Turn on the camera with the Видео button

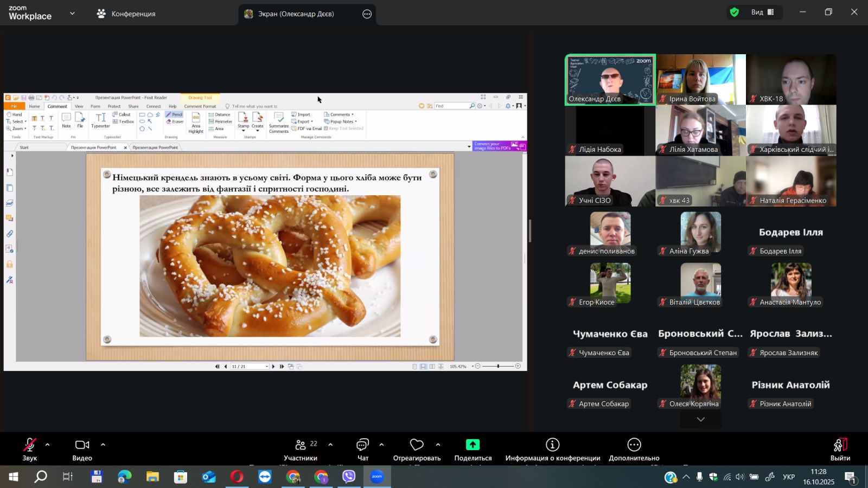click(82, 450)
